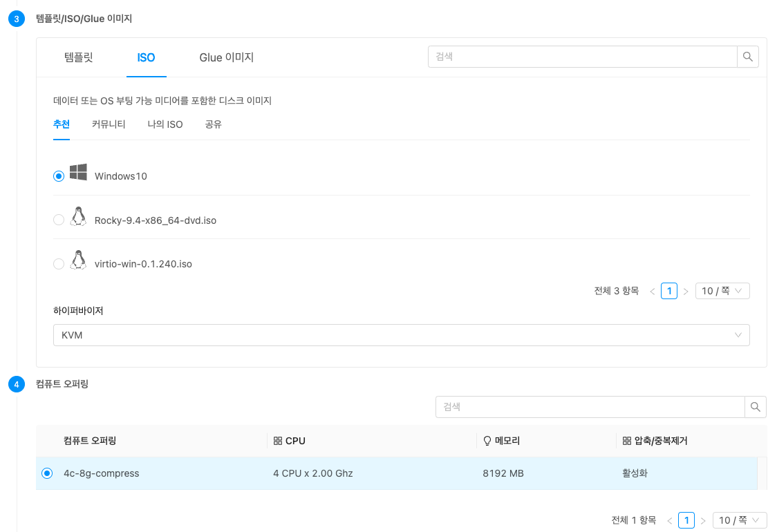Select the Windows10 radio button
The width and height of the screenshot is (777, 532).
59,176
